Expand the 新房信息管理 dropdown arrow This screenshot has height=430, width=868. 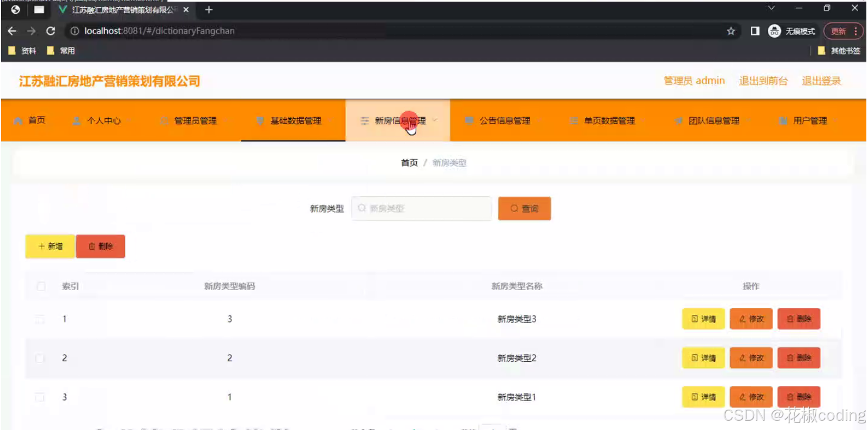tap(435, 120)
